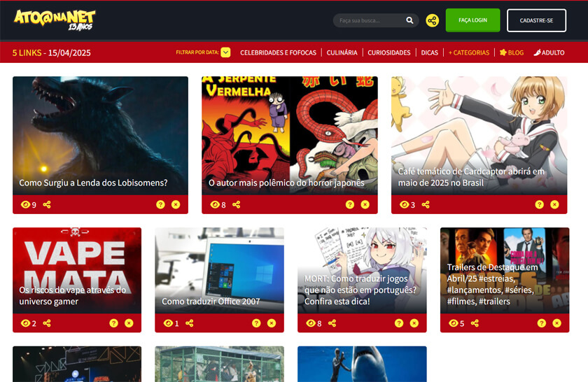Image resolution: width=588 pixels, height=382 pixels.
Task: Open the Filtrar por data dropdown
Action: pyautogui.click(x=225, y=52)
